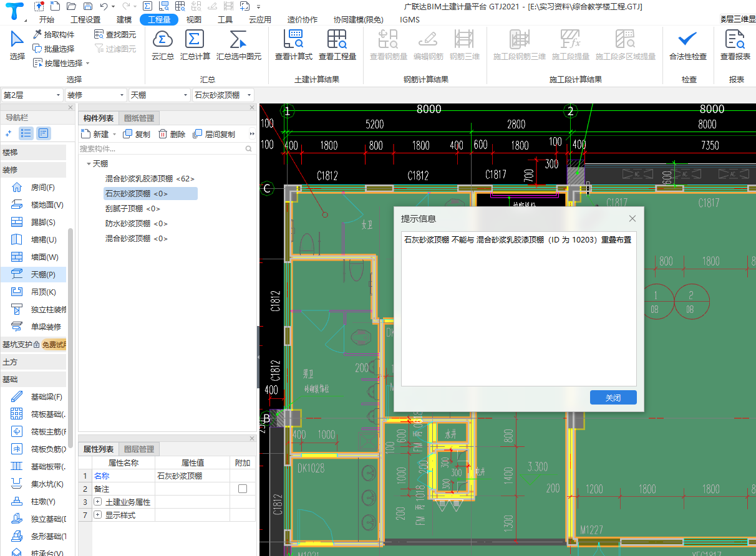Viewport: 756px width, 556px height.
Task: Click the 土方 section header in navigation
Action: tap(33, 362)
